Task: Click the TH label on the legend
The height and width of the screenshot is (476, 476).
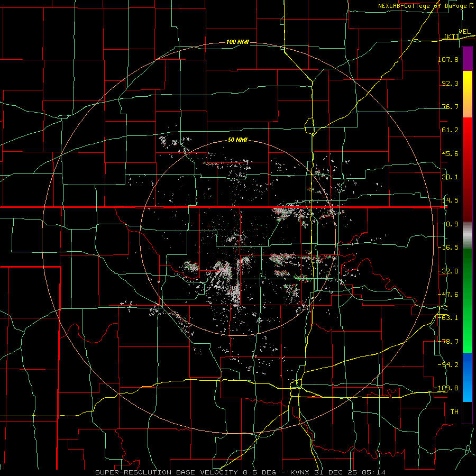Action: click(454, 412)
